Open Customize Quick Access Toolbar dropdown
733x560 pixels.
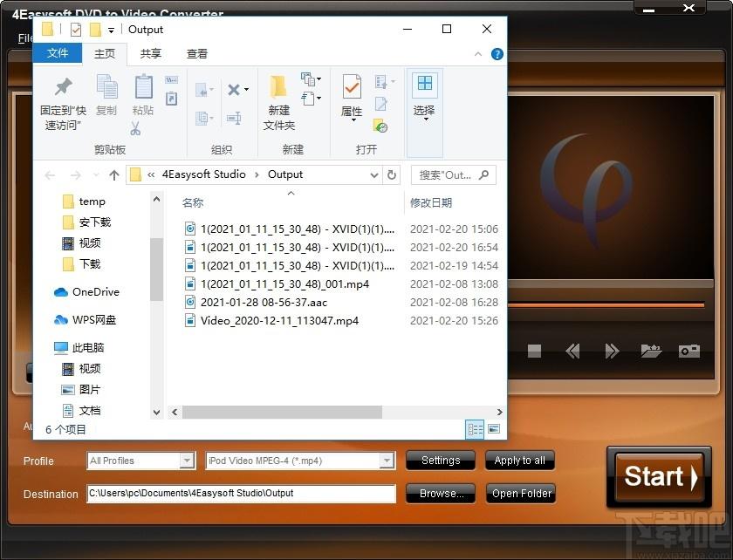[111, 31]
